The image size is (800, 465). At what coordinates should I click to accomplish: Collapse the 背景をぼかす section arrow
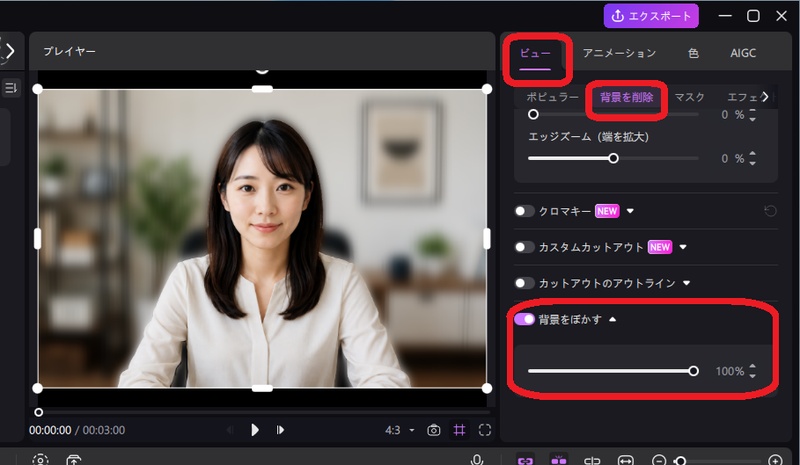[613, 319]
